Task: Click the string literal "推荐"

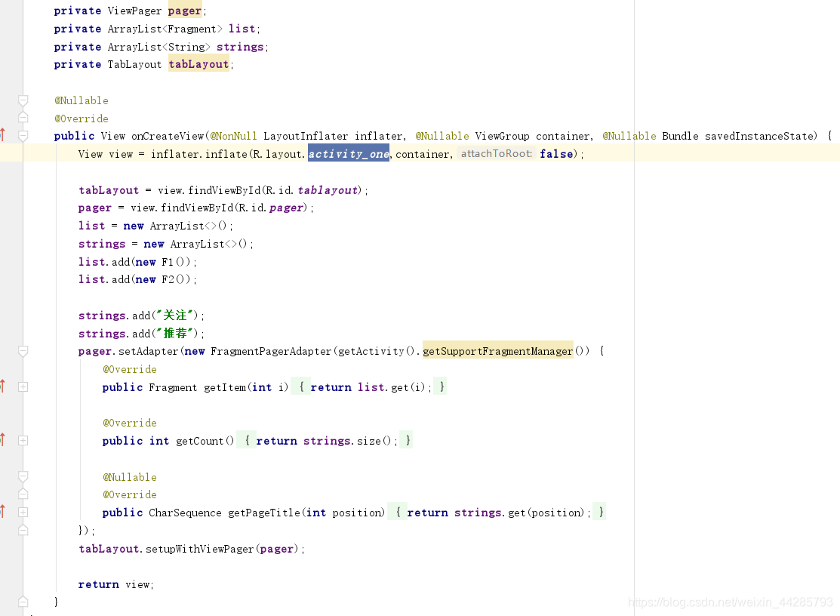Action: coord(174,333)
